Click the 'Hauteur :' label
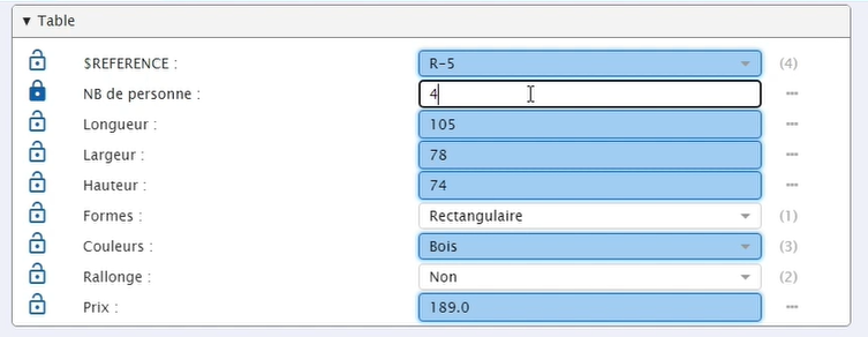 (115, 186)
